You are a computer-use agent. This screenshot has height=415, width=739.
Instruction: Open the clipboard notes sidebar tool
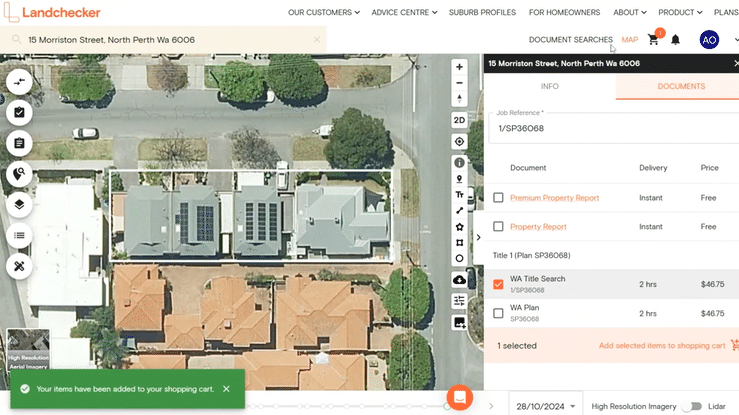coord(19,143)
